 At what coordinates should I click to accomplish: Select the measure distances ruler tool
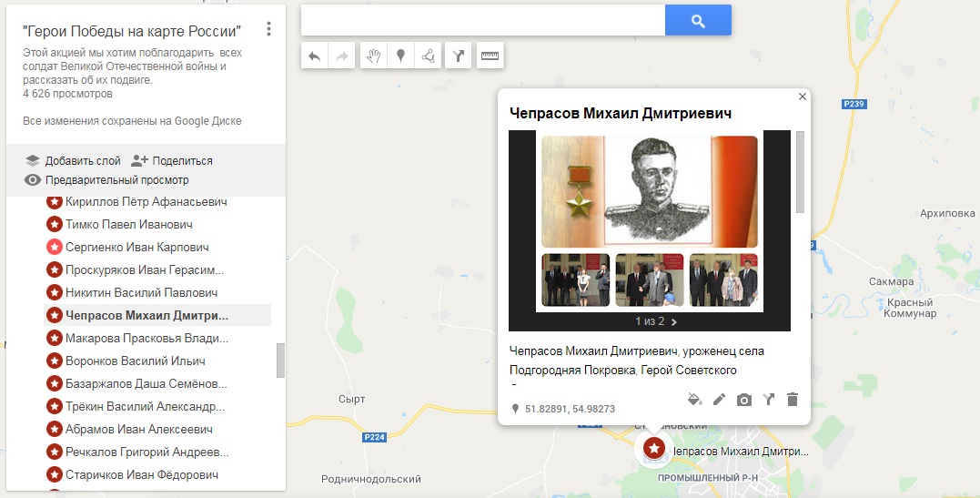[x=490, y=56]
